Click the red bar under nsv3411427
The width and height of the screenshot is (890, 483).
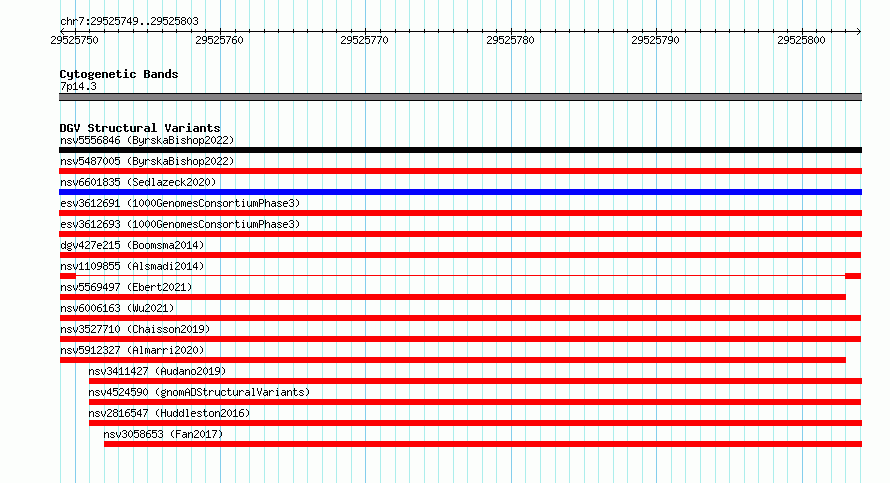(475, 381)
